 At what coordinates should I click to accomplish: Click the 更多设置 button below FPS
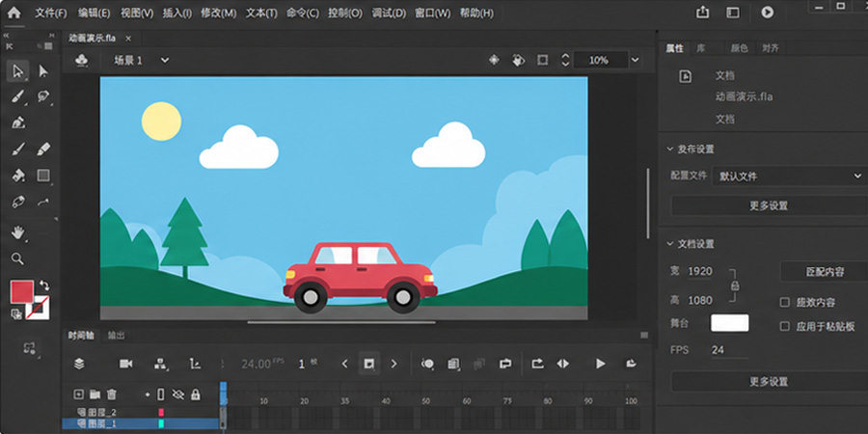point(769,382)
